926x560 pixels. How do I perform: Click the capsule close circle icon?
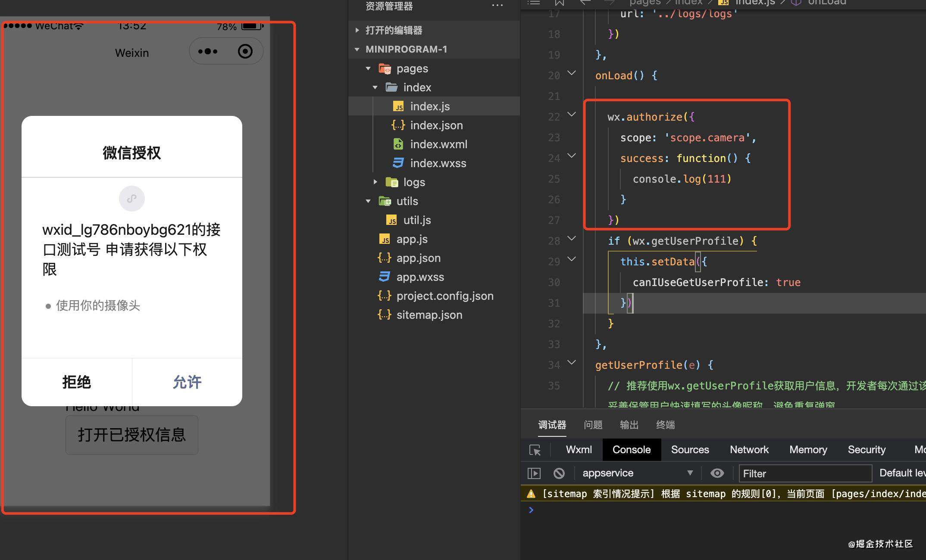click(x=245, y=51)
